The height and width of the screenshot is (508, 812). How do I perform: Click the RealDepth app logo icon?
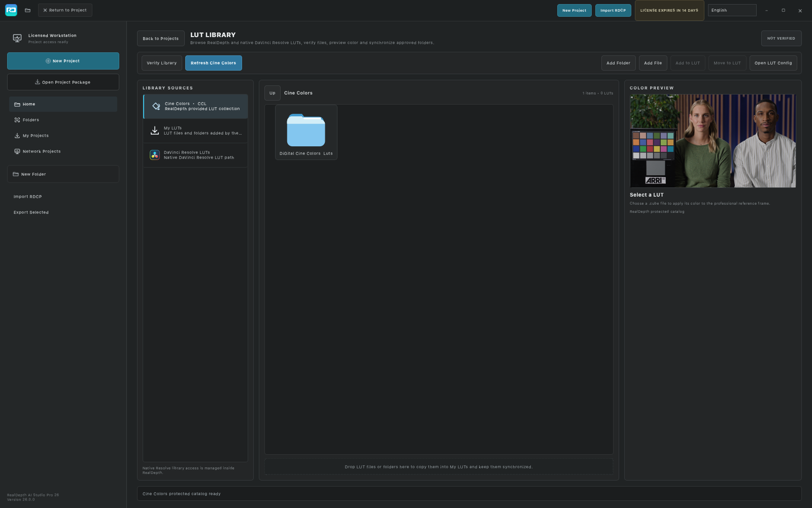pyautogui.click(x=11, y=10)
